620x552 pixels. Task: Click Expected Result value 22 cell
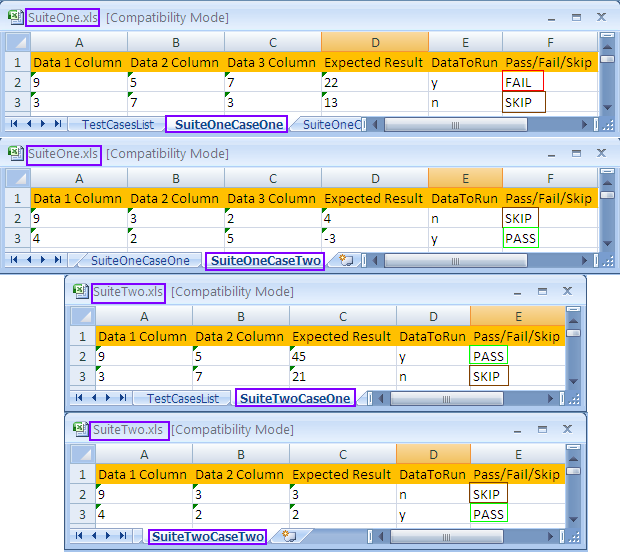click(375, 82)
